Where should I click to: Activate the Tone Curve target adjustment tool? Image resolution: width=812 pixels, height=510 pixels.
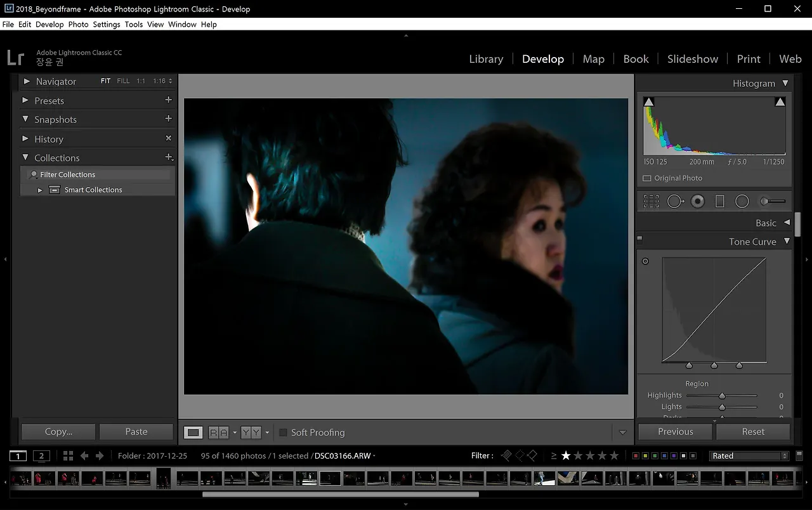[645, 261]
